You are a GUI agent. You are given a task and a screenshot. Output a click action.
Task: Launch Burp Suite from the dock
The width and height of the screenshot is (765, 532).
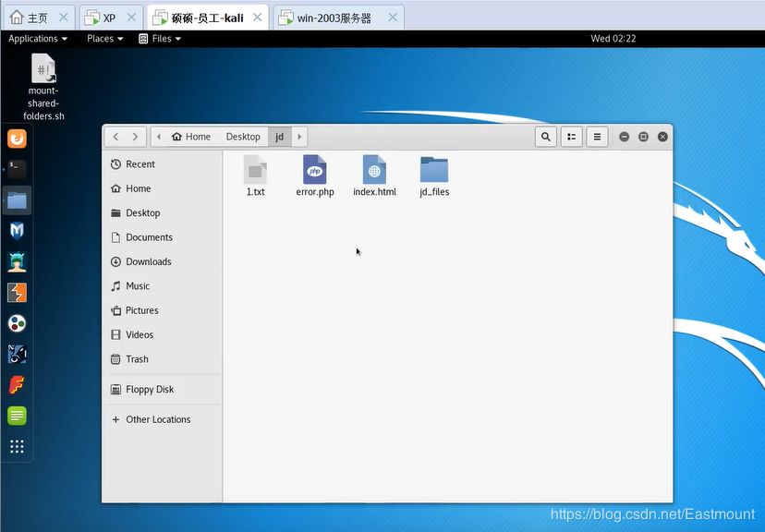click(17, 293)
